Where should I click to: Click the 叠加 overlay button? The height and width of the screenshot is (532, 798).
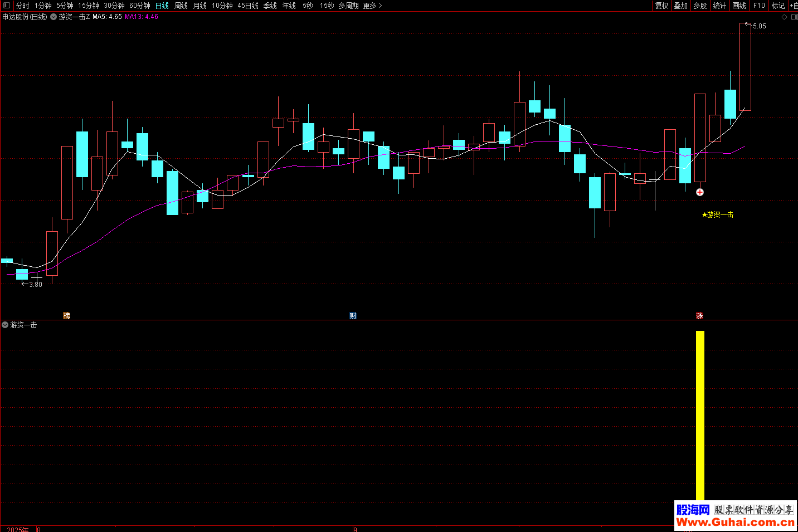click(x=680, y=6)
